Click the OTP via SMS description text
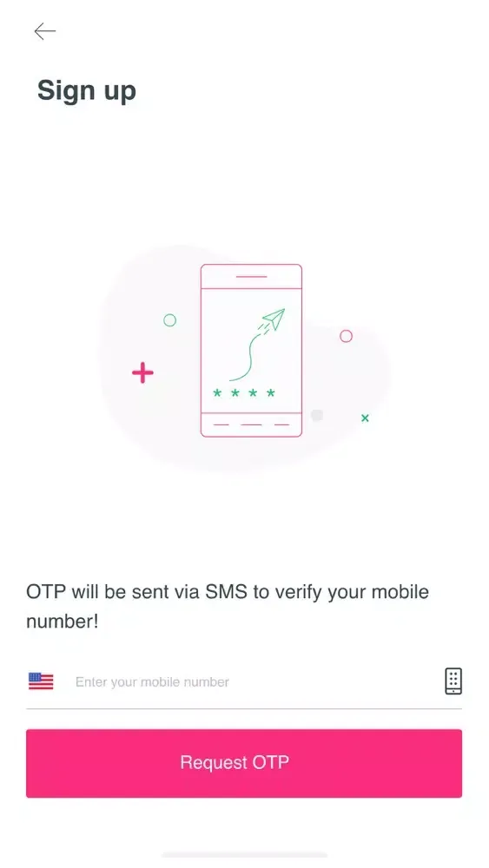This screenshot has height=868, width=489. pyautogui.click(x=227, y=606)
